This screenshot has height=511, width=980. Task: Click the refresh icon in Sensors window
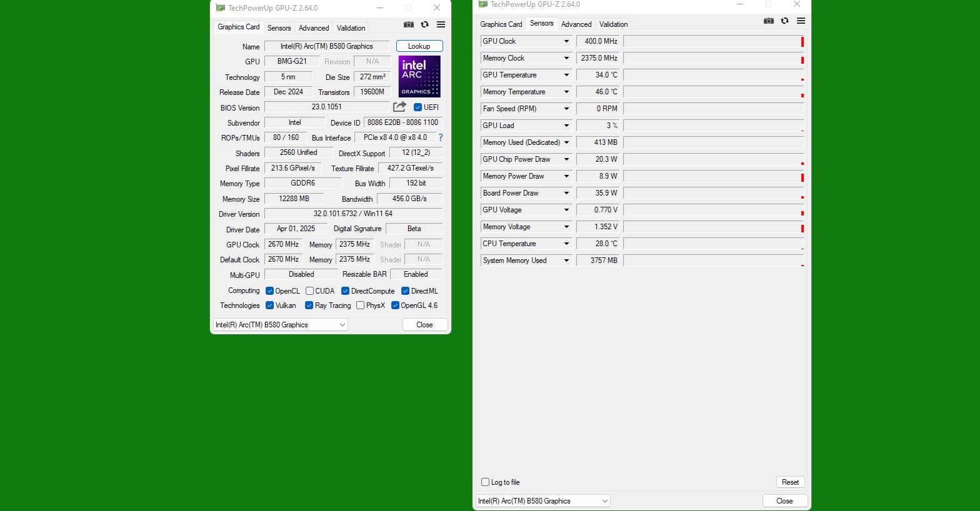tap(785, 21)
